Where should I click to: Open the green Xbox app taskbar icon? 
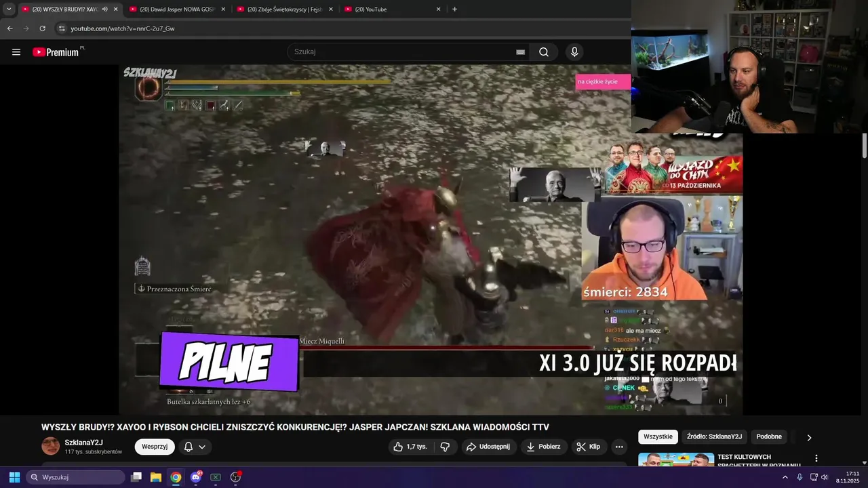[216, 477]
